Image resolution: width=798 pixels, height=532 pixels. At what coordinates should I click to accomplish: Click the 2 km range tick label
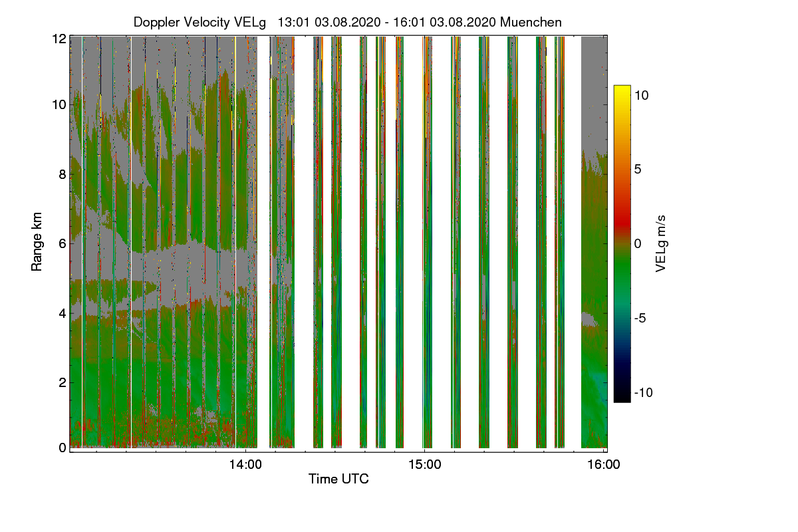pos(63,382)
